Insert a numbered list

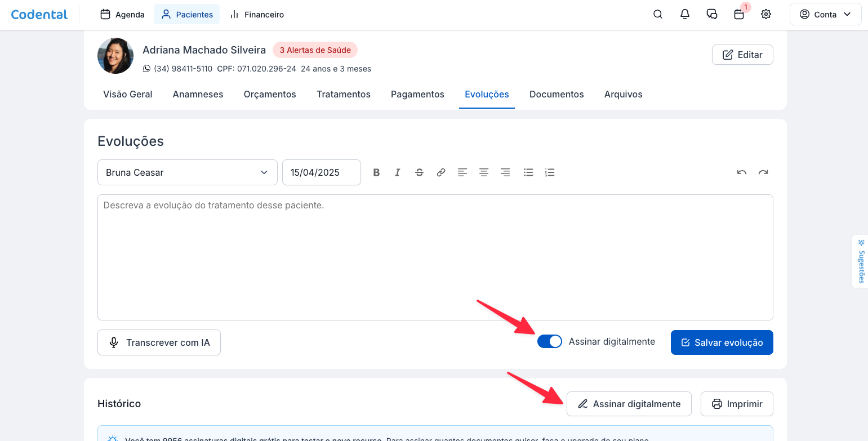click(x=550, y=172)
